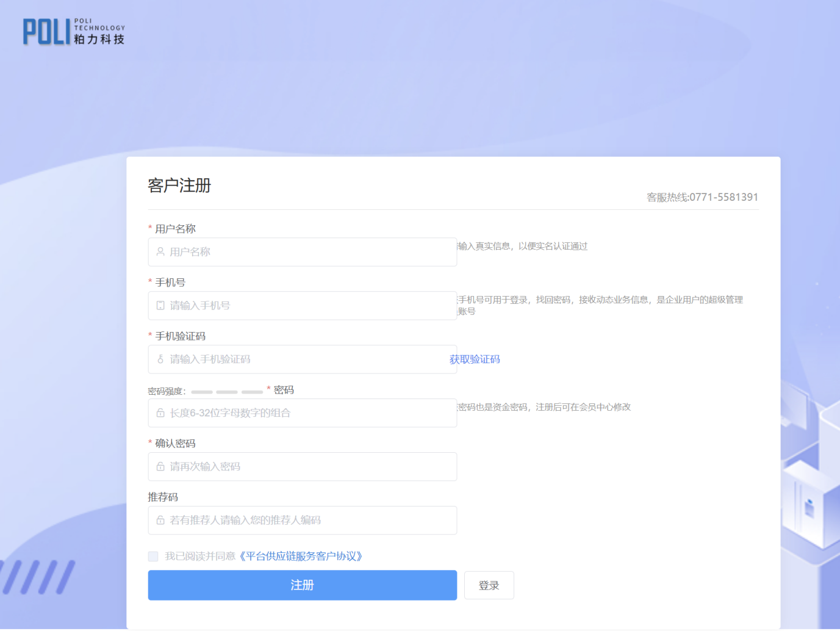Click the lock icon in the 密码 field
Screen dimensions: 840x631
[x=159, y=413]
